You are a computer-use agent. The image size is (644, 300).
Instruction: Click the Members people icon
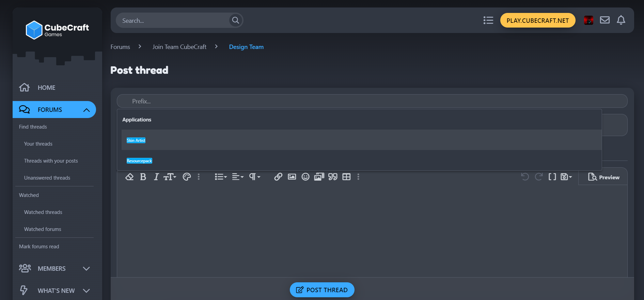(25, 268)
